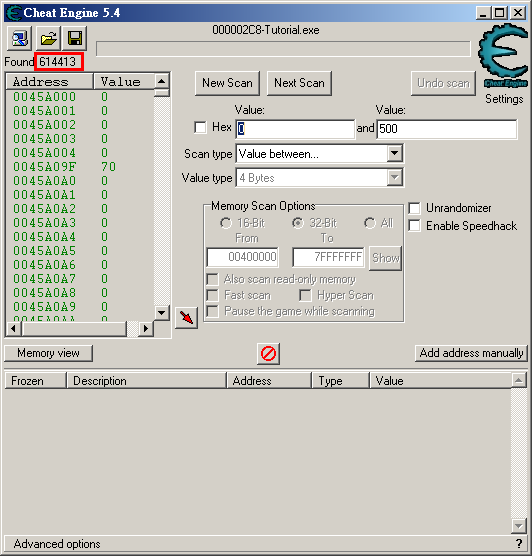The image size is (532, 556).
Task: Select address 0045A003 row
Action: [80, 139]
